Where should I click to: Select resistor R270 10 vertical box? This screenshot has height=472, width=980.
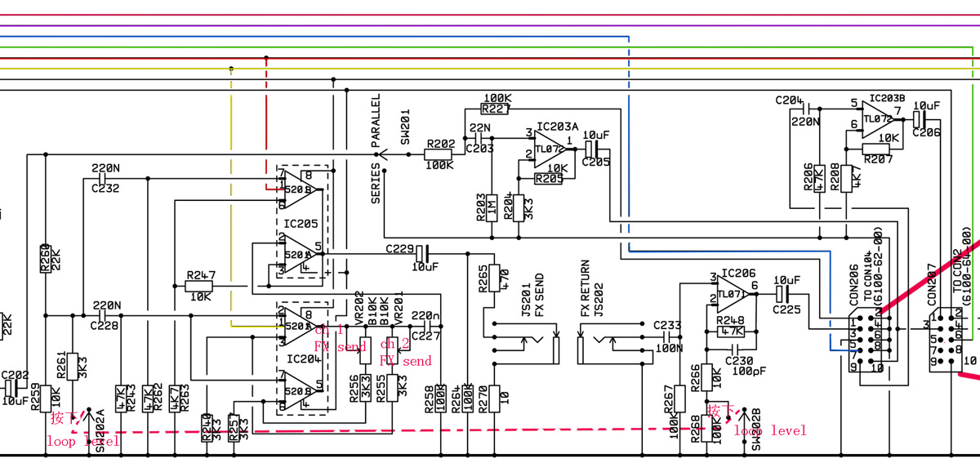[493, 400]
